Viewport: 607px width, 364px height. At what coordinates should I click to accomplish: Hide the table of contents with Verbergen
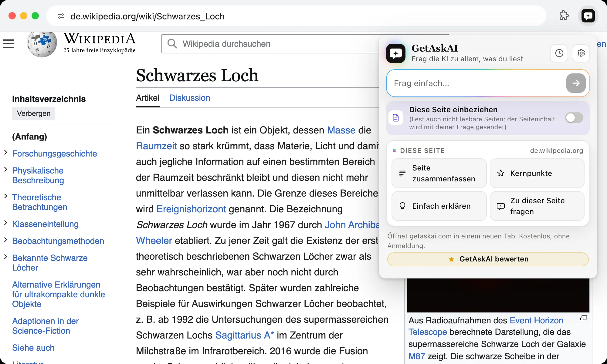point(34,113)
